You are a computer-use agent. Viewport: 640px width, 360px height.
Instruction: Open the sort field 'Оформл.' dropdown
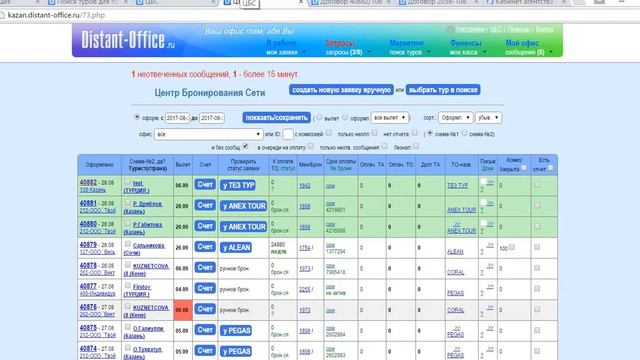(456, 118)
